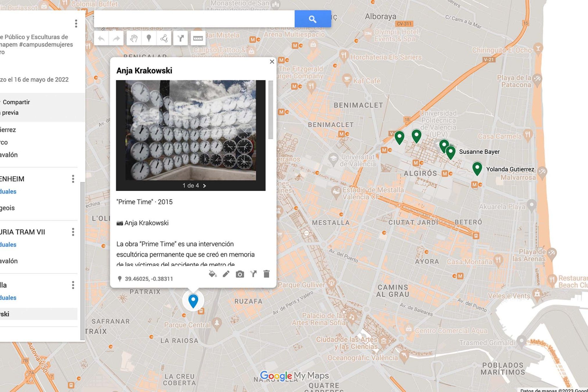Click the undo arrow
588x392 pixels.
(101, 38)
